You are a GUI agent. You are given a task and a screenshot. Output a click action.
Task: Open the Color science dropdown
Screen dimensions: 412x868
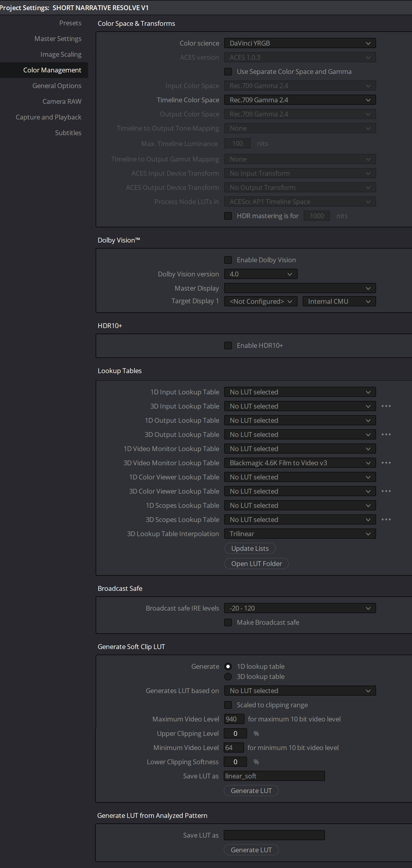tap(300, 43)
